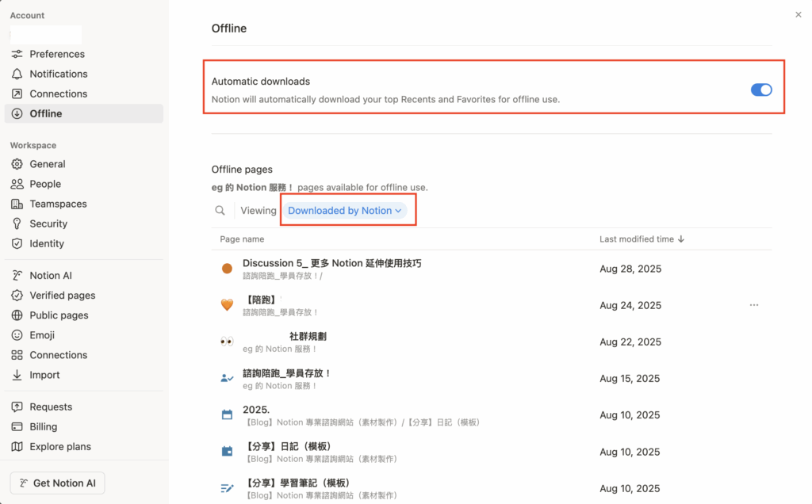
Task: Open the Discussion 5 offline page row
Action: (331, 263)
